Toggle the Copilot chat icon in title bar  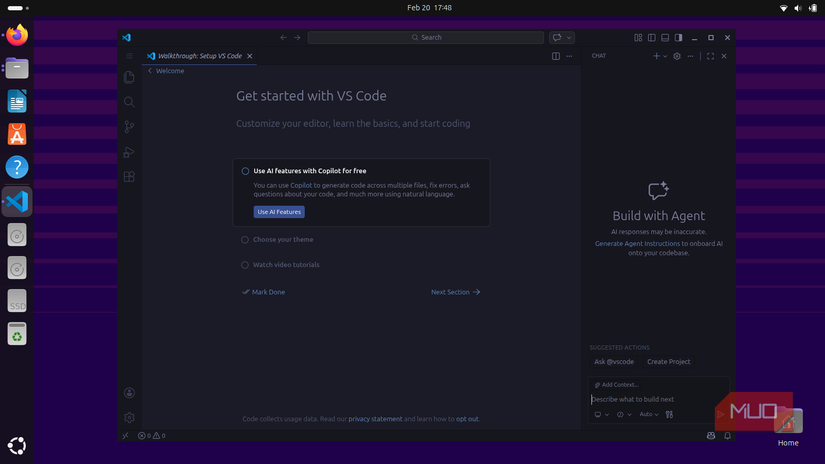[557, 37]
